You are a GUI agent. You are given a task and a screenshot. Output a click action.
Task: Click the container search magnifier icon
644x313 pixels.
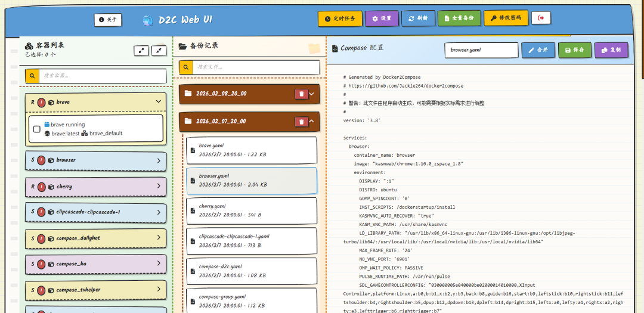(32, 76)
